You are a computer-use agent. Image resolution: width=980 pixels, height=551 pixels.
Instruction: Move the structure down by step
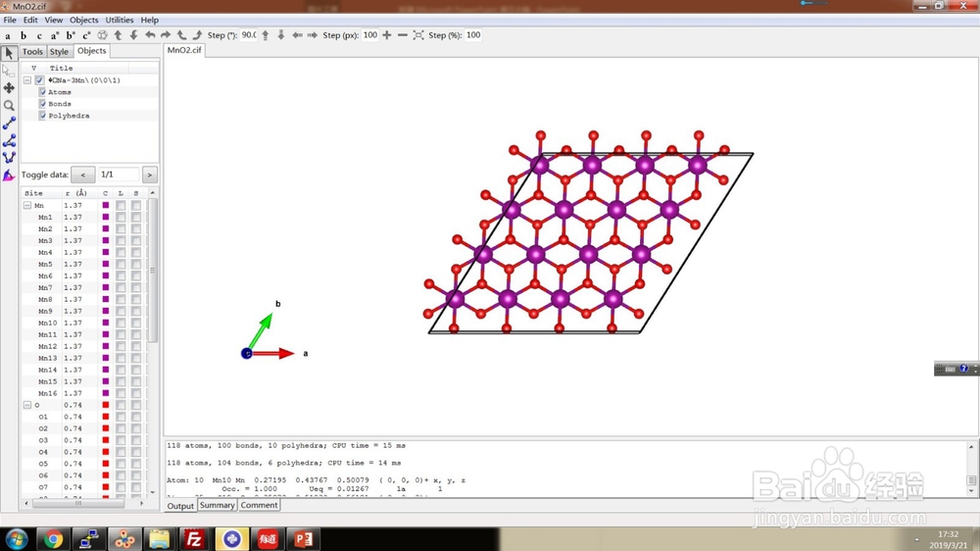tap(280, 35)
